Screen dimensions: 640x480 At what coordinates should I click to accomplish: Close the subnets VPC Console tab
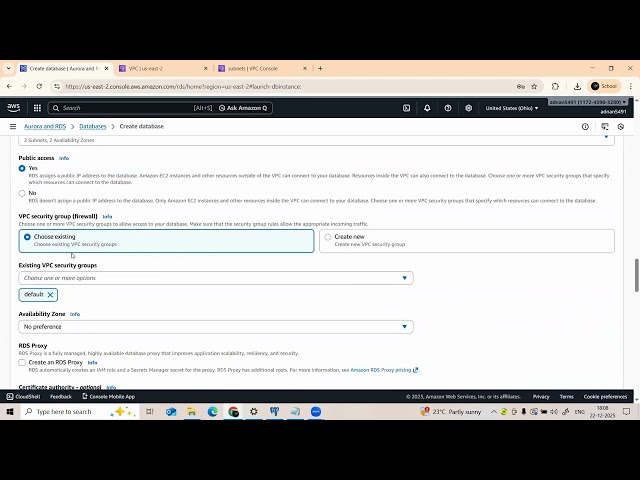pos(305,69)
